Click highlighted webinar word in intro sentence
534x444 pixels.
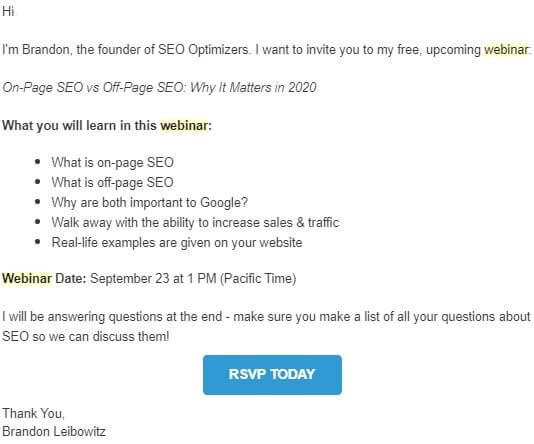coord(506,50)
